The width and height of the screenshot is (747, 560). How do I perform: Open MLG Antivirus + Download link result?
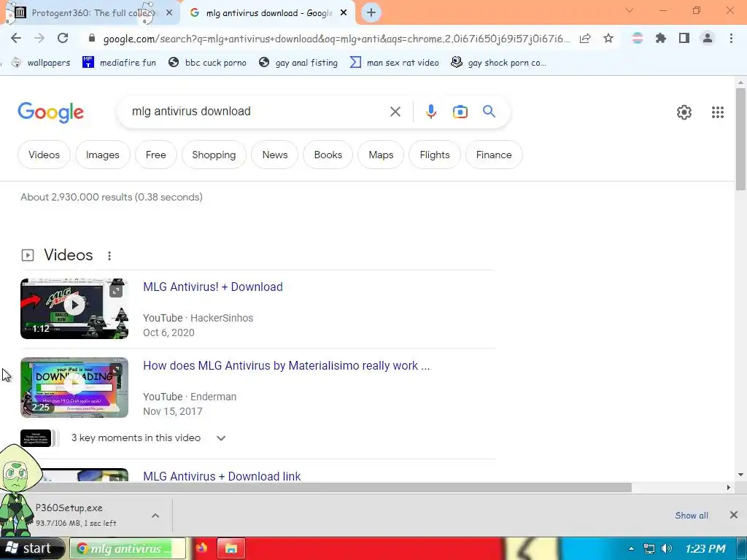[x=222, y=475]
